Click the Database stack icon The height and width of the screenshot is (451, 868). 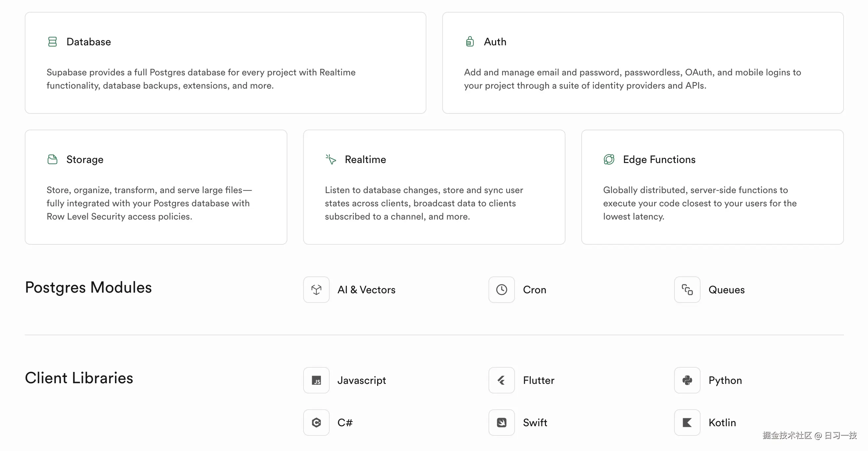[x=52, y=42]
